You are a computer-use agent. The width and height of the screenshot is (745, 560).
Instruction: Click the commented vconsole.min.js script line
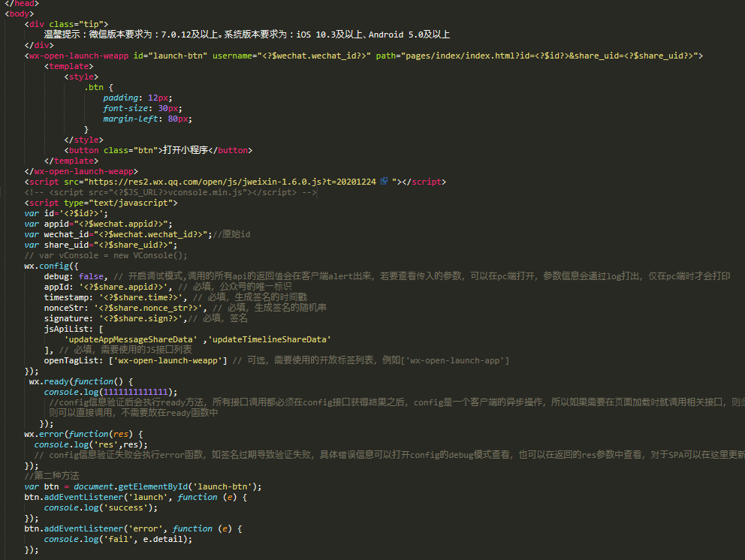pyautogui.click(x=170, y=192)
